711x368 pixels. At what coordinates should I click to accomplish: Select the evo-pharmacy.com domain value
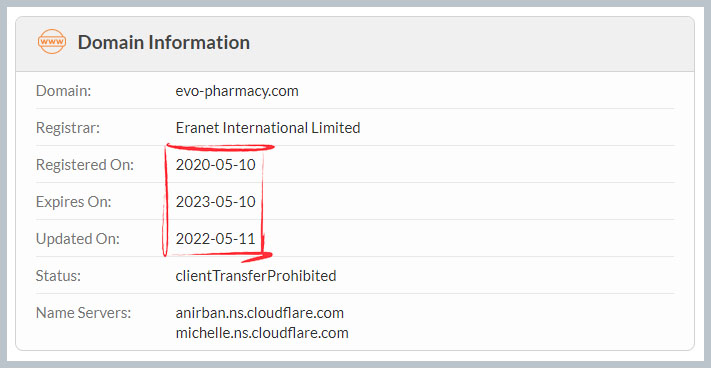[237, 91]
